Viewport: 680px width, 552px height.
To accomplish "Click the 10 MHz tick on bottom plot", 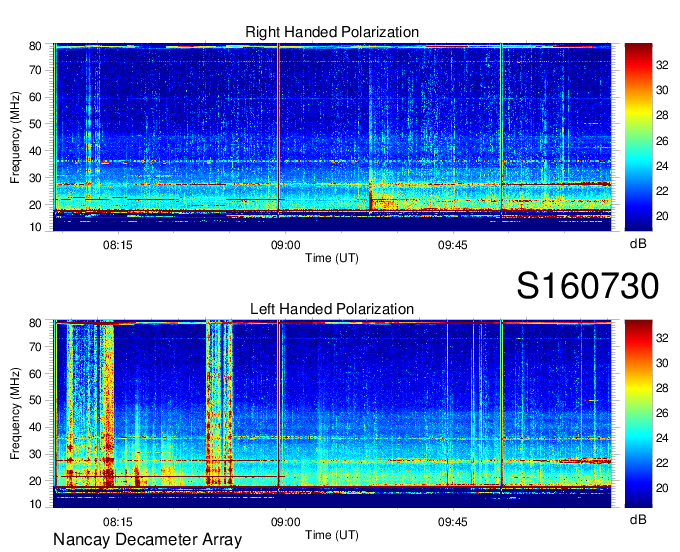I will tap(35, 504).
